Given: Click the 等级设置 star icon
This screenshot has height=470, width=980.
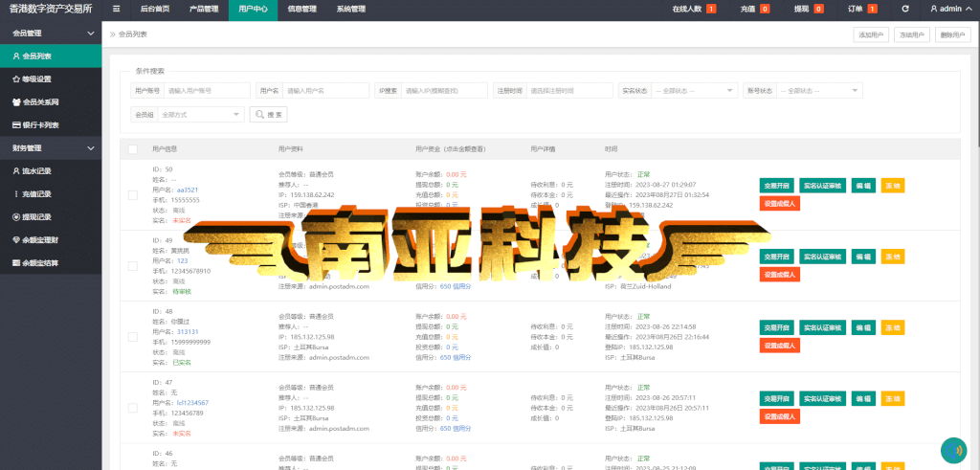Looking at the screenshot, I should click(16, 79).
